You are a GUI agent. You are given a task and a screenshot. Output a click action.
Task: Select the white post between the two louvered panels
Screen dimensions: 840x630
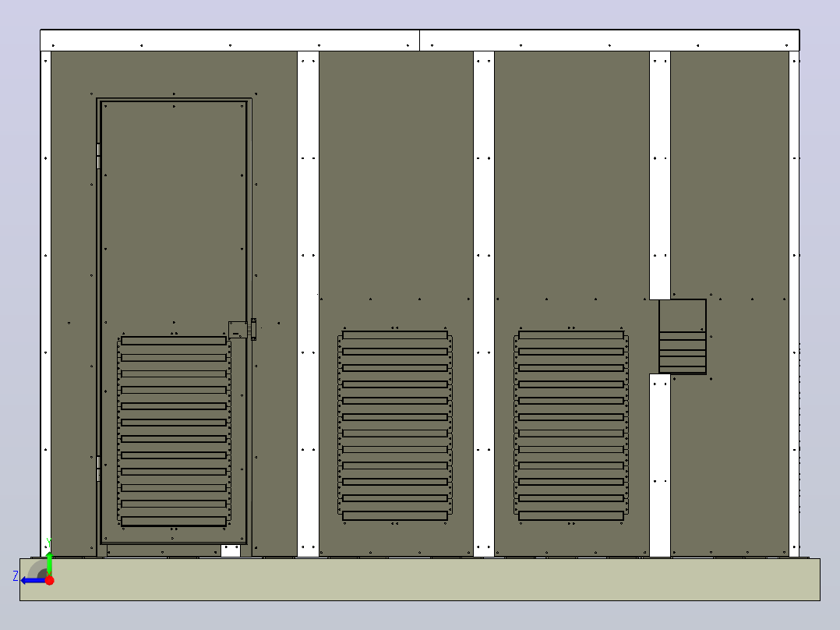pos(484,303)
